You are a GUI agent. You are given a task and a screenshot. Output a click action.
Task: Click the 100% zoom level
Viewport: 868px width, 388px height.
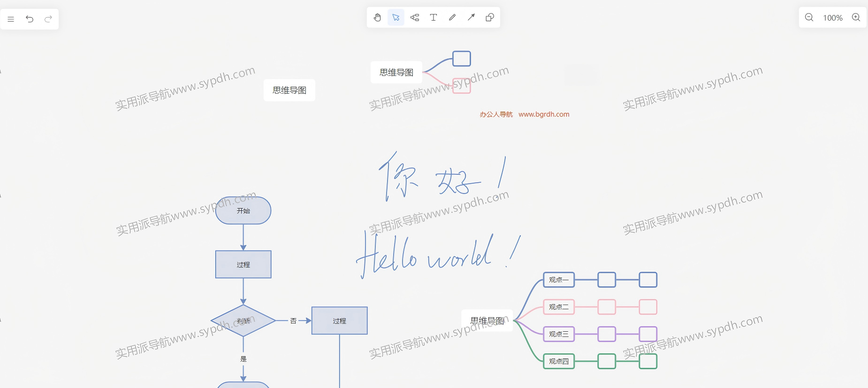point(833,18)
